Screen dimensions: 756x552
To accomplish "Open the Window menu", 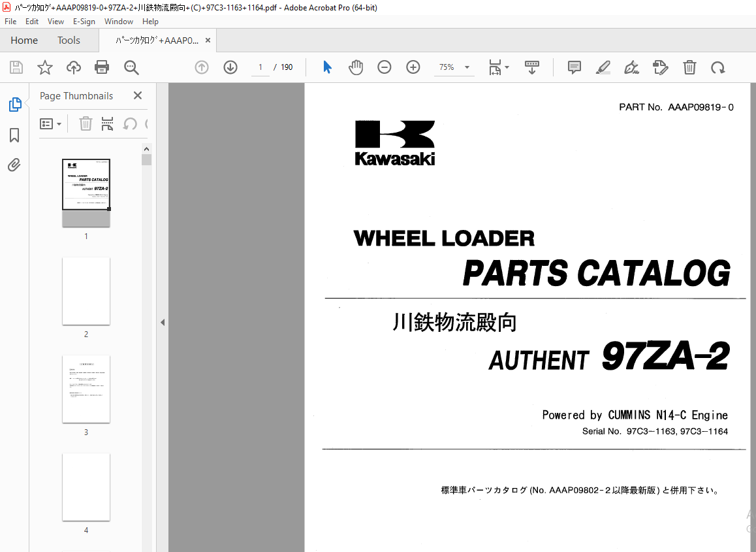I will pos(119,21).
